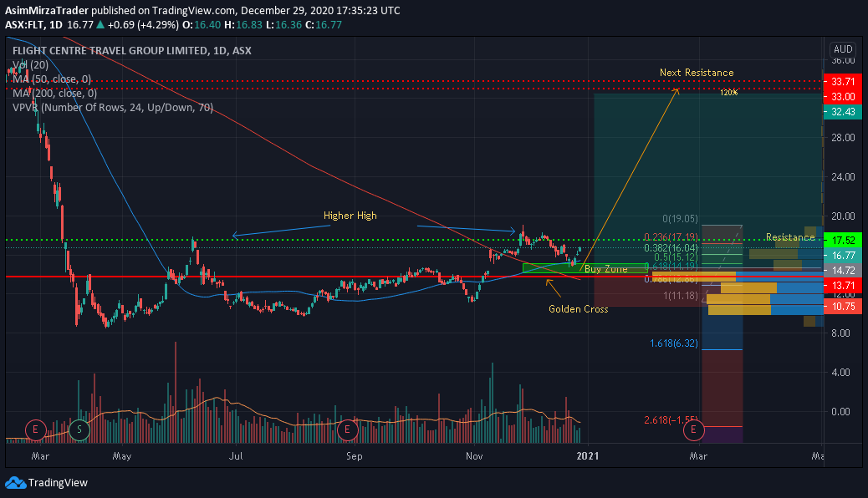Click the ASX:FLT, 1D symbol label
Image resolution: width=868 pixels, height=498 pixels.
pos(33,25)
